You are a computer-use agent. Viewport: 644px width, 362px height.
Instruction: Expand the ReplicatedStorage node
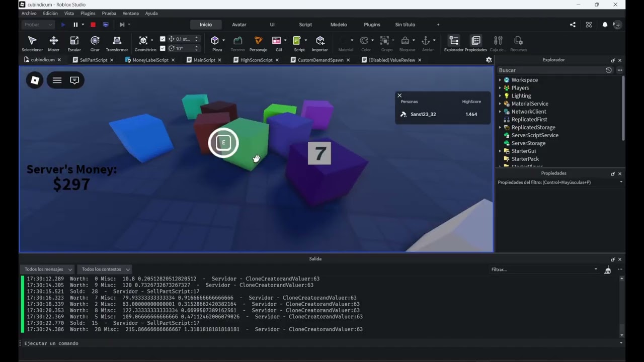(500, 128)
